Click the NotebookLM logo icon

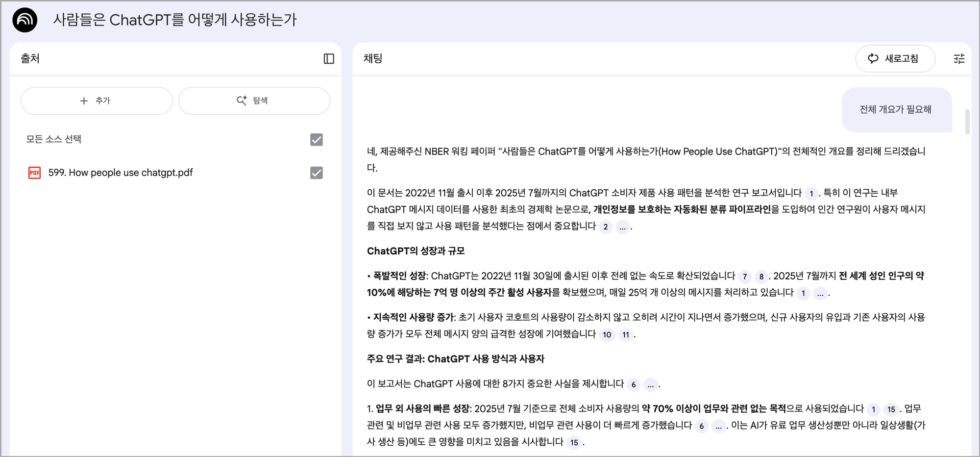coord(25,20)
